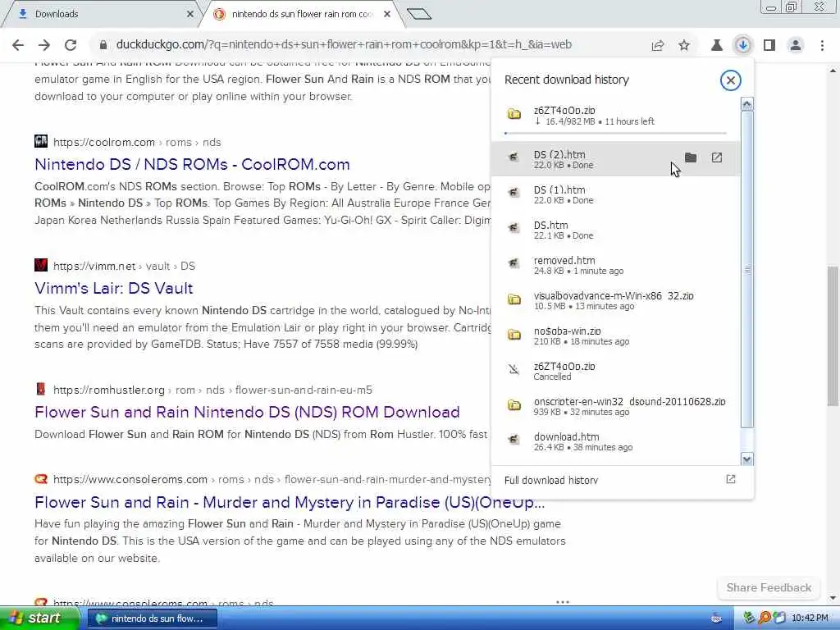
Task: Open Flower Sun and Rain Murder and Mystery result
Action: 290,503
